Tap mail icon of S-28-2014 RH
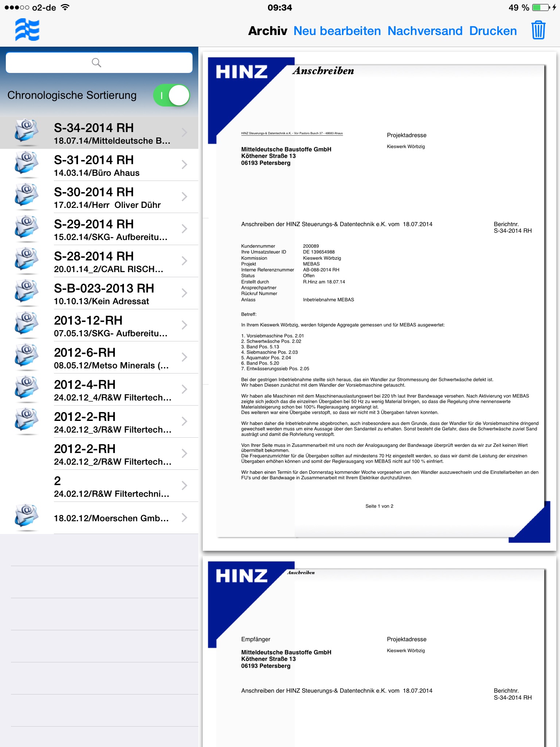The height and width of the screenshot is (747, 560). [26, 260]
